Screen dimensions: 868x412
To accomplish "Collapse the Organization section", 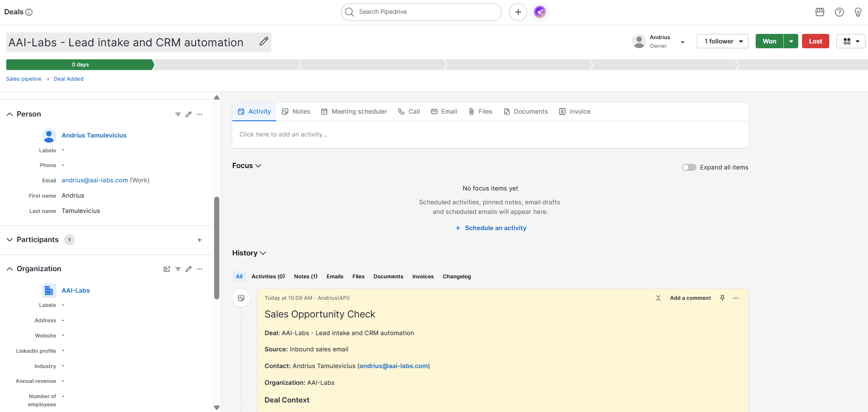I will point(10,269).
